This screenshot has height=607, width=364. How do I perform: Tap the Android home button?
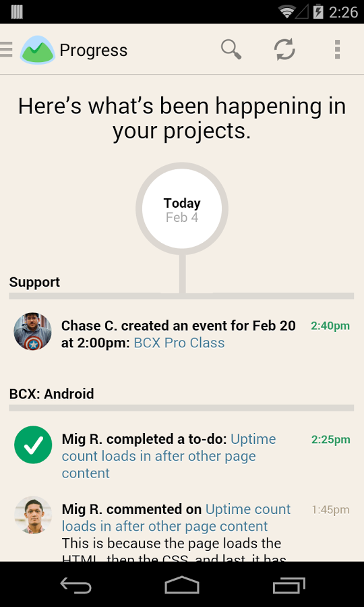tap(182, 585)
